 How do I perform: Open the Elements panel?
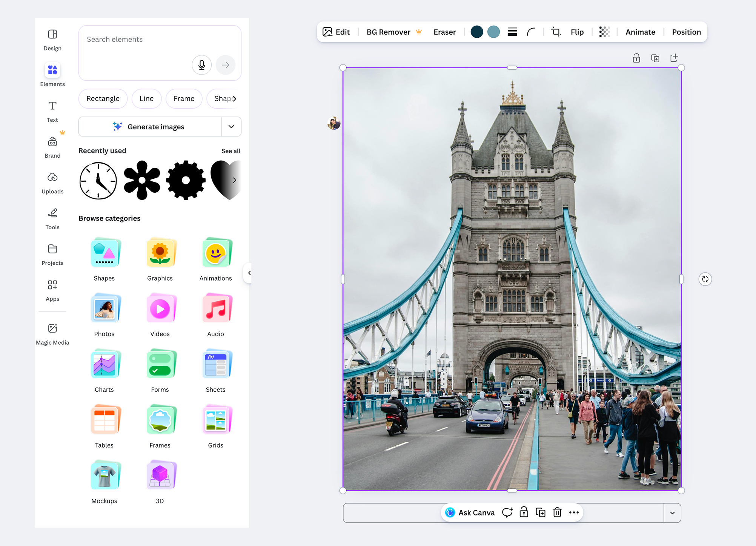pyautogui.click(x=52, y=74)
